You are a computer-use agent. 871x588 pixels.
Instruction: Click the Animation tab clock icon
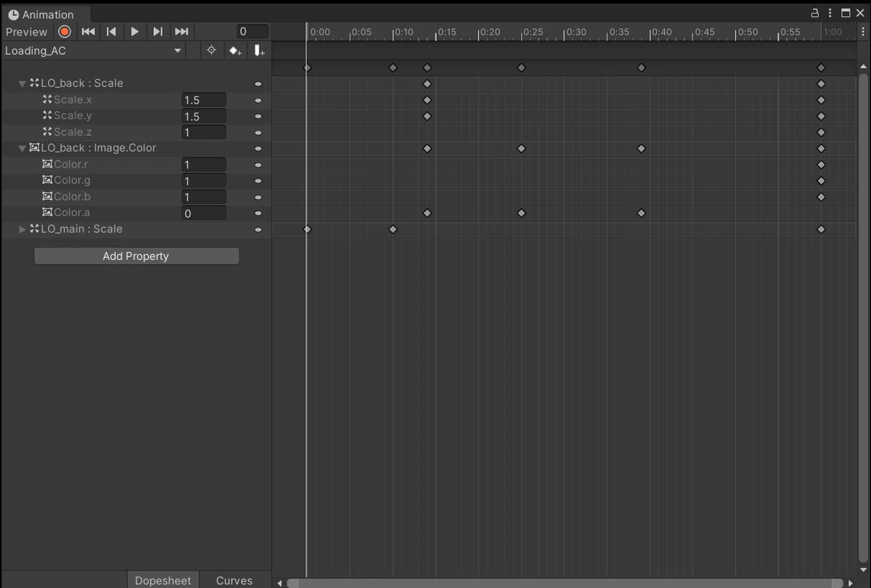(13, 15)
